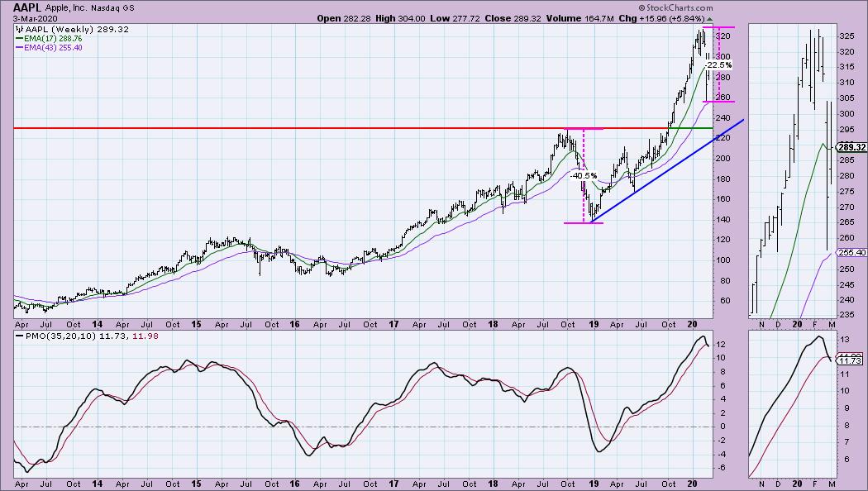Click the -40.5% decline annotation label

pyautogui.click(x=584, y=175)
